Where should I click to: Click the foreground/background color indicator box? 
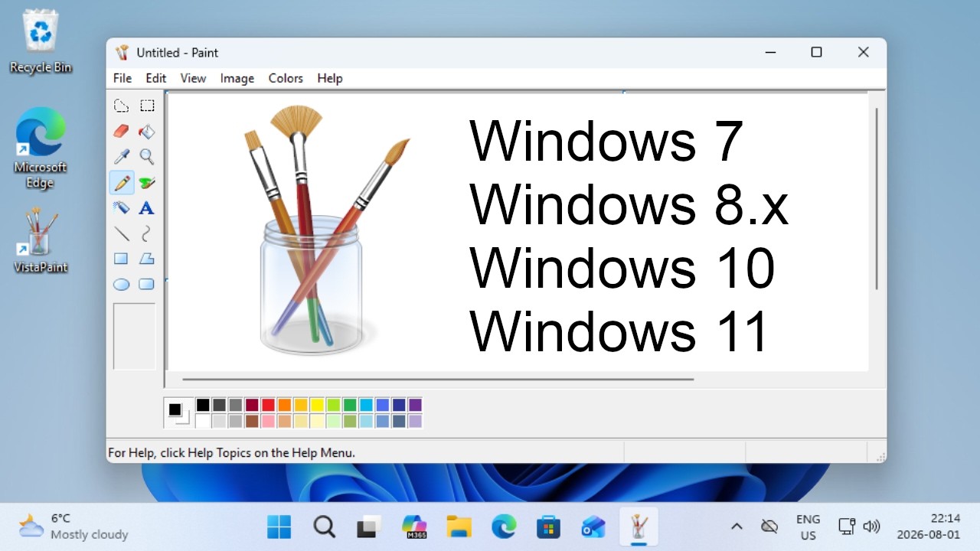pos(178,413)
